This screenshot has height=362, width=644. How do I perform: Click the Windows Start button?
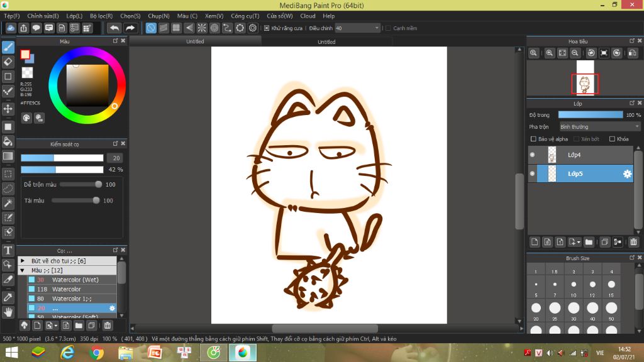point(11,353)
